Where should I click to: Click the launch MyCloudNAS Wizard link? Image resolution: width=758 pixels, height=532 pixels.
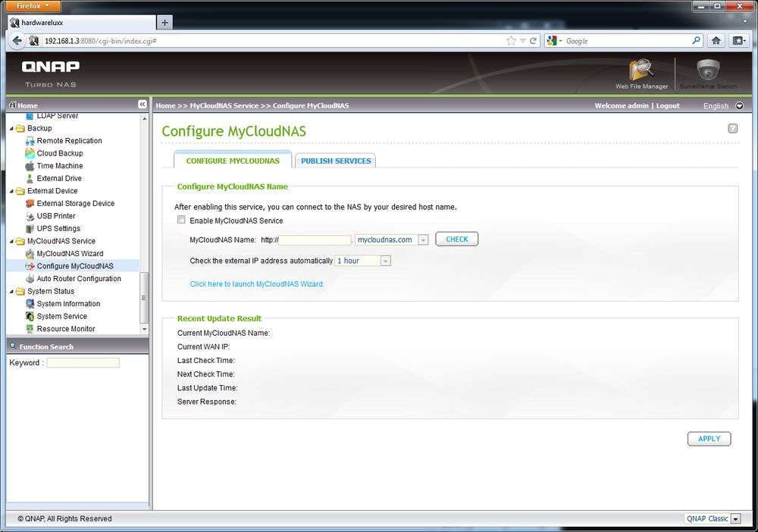click(257, 284)
